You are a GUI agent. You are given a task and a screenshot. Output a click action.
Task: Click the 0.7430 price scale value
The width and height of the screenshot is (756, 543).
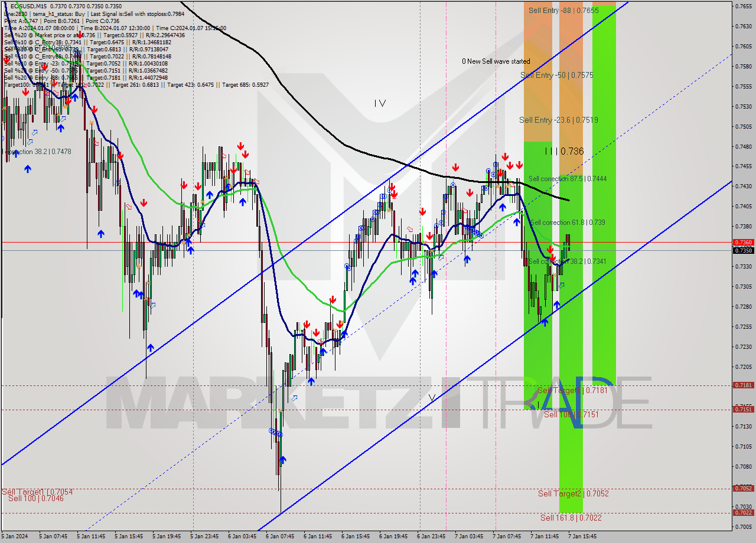coord(743,187)
